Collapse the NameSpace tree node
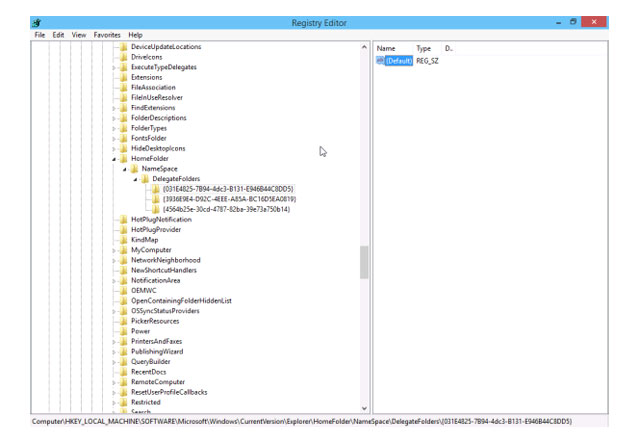 (124, 169)
